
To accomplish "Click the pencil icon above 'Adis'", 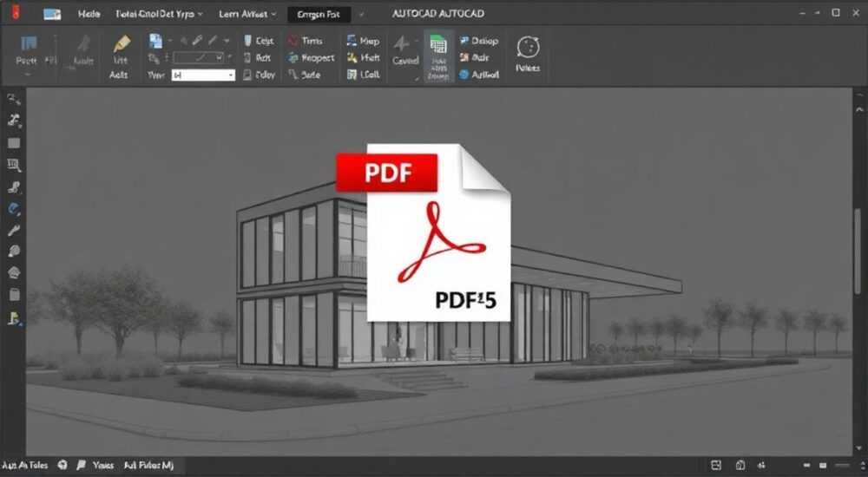I will 122,43.
